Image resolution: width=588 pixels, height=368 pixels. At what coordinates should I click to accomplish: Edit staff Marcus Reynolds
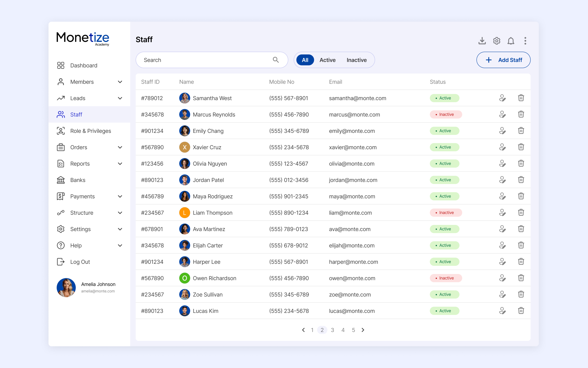(x=502, y=114)
